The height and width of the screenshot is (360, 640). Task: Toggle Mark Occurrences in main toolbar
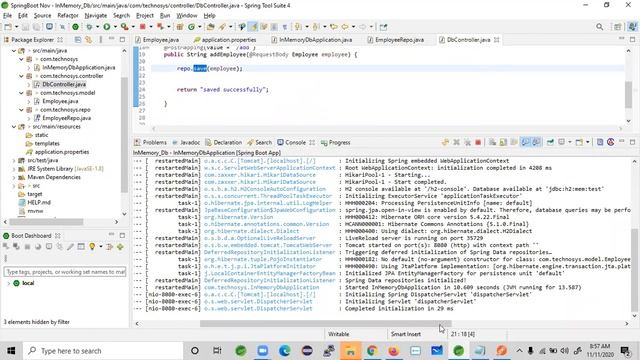pyautogui.click(x=253, y=27)
